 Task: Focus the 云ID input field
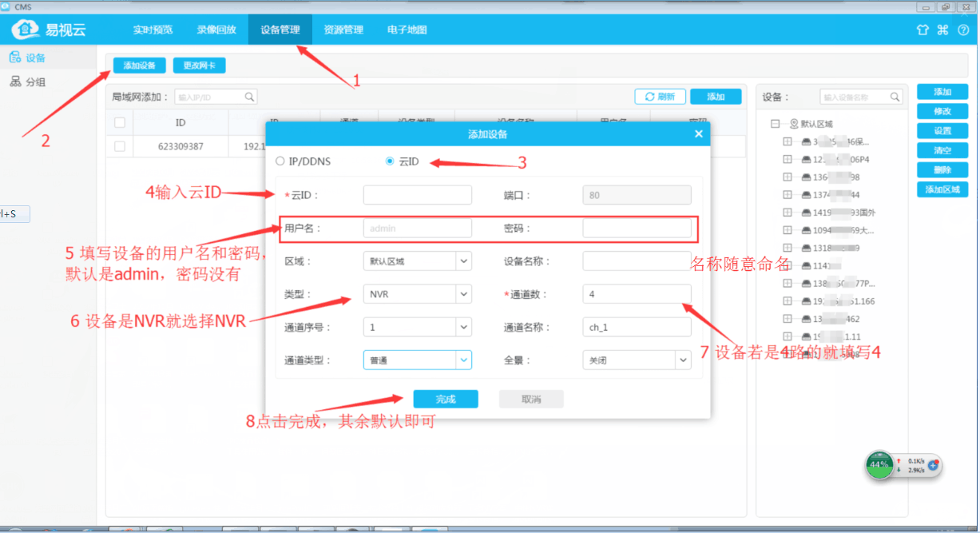[x=418, y=195]
